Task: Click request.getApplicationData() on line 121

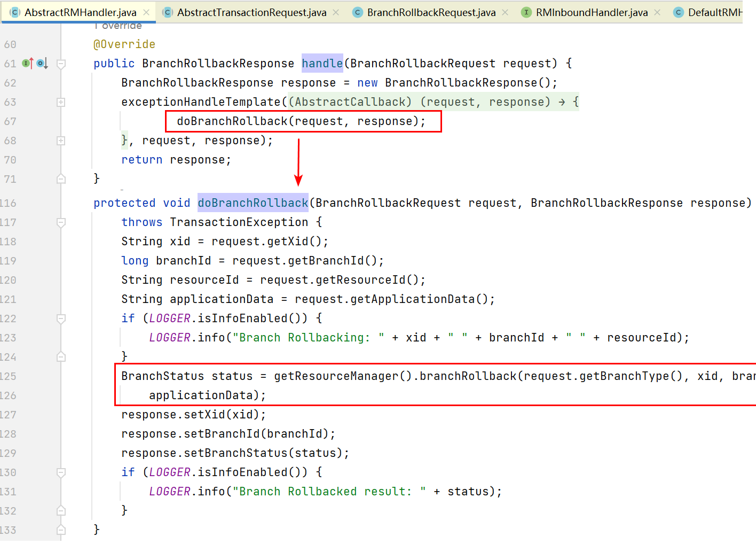Action: point(392,299)
